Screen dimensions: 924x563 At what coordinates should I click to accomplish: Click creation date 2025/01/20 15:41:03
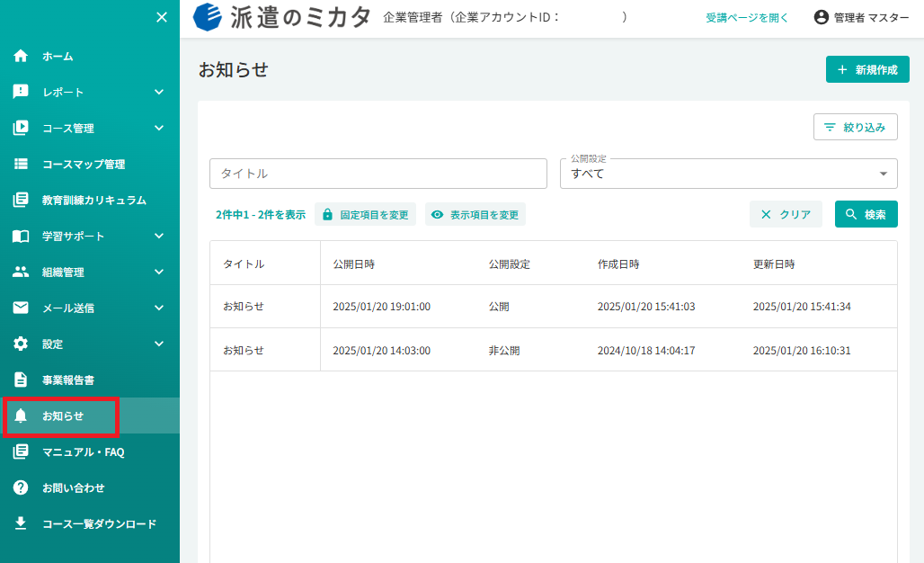[646, 307]
